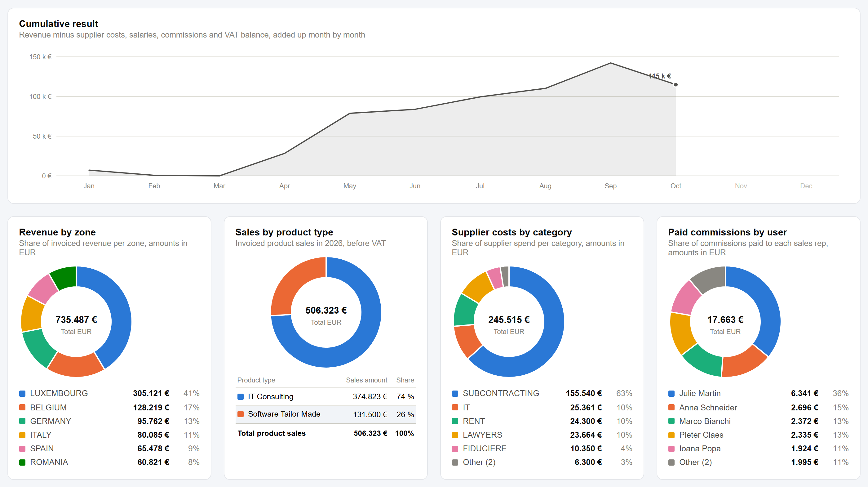Click the Cumulative result heading
The image size is (868, 487).
[x=58, y=24]
